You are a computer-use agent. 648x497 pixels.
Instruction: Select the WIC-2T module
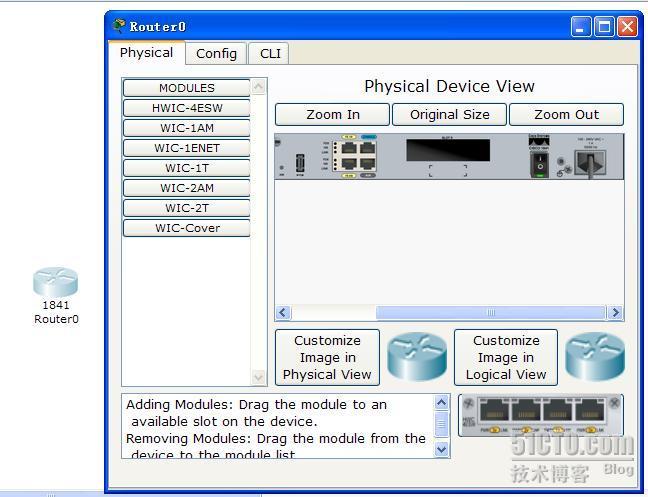[x=186, y=208]
